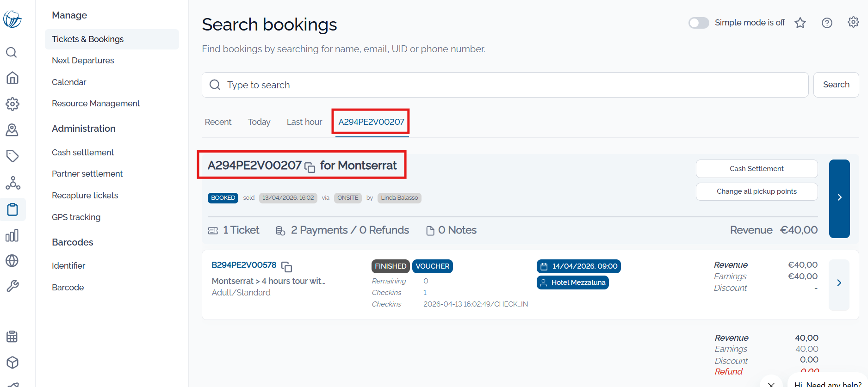Image resolution: width=868 pixels, height=387 pixels.
Task: Open the help question mark icon
Action: click(827, 23)
